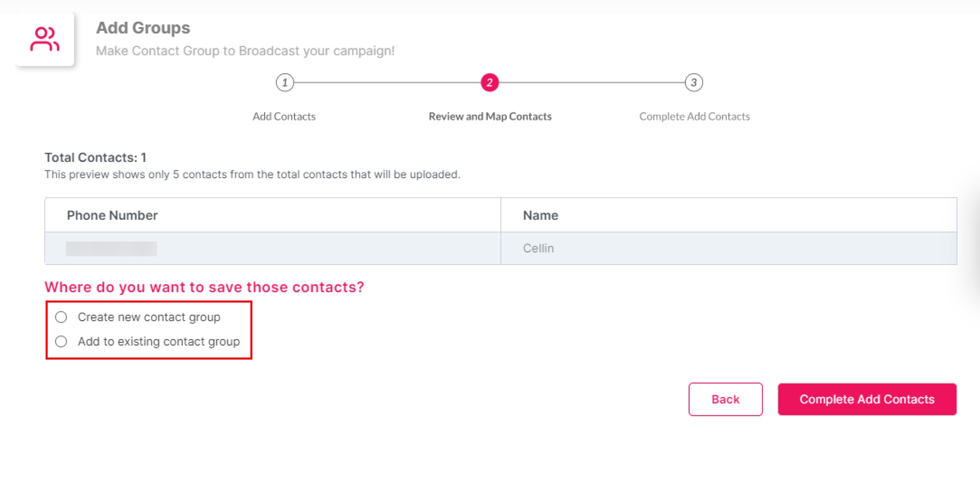Select the Cellin name cell
Viewport: 980px width, 483px height.
click(x=538, y=248)
